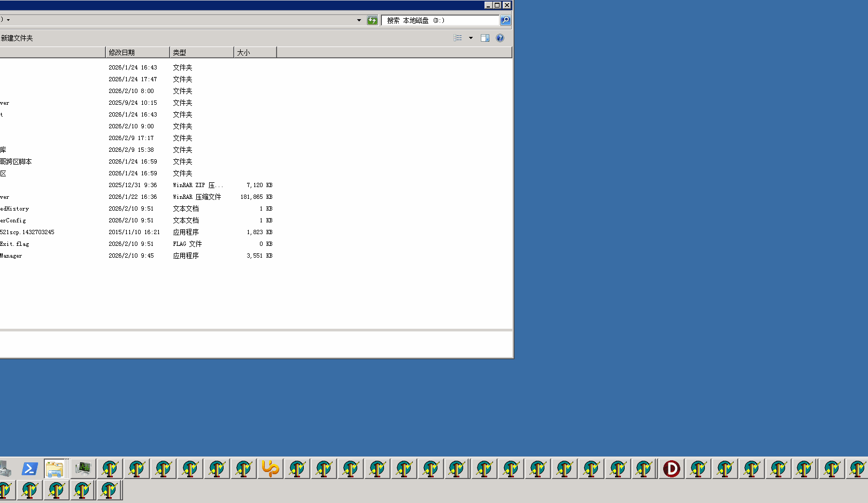The width and height of the screenshot is (868, 503).
Task: Sort by 修改日期 column header
Action: point(137,52)
